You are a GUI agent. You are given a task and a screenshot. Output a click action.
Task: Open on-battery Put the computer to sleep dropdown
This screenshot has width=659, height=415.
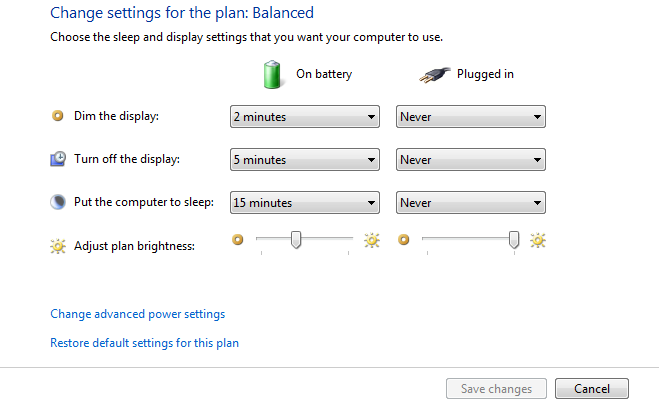tap(304, 203)
